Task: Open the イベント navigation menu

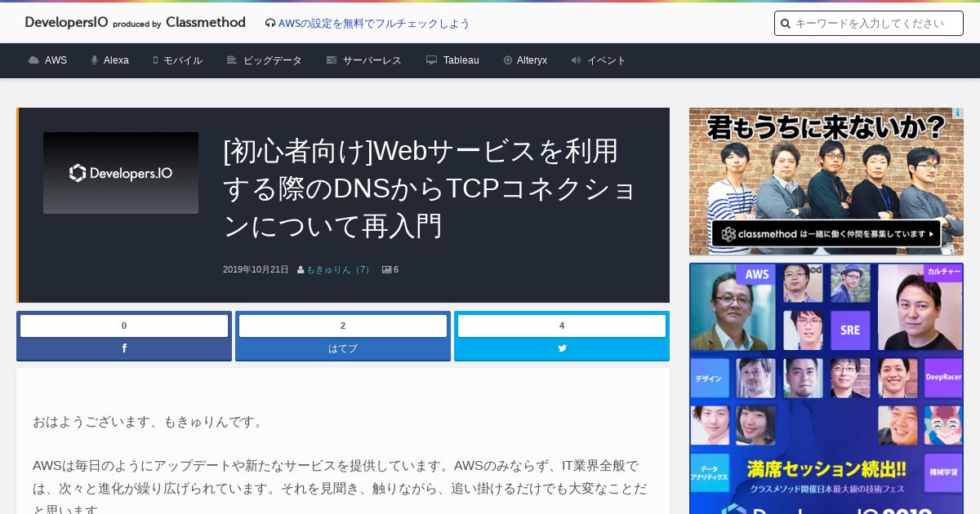Action: 607,60
